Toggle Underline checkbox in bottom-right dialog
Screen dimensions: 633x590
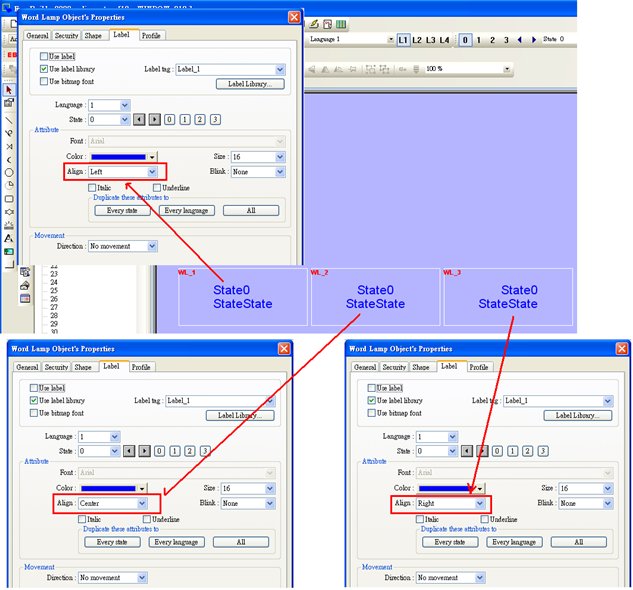click(484, 519)
